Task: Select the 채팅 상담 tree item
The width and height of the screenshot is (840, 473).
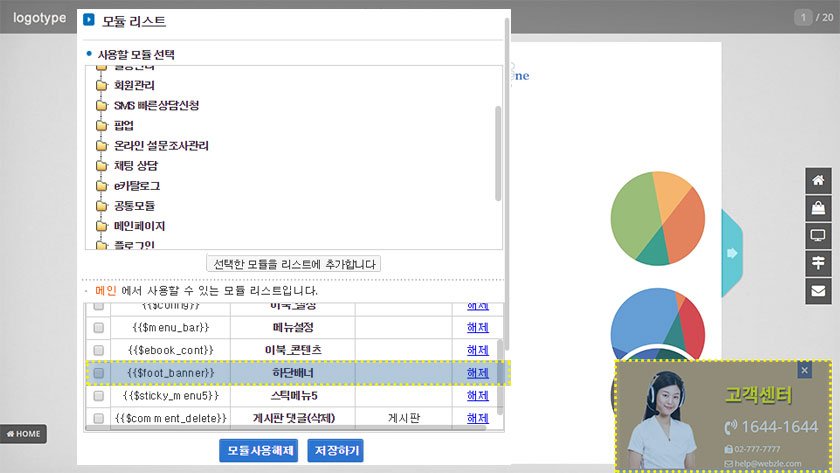Action: 136,165
